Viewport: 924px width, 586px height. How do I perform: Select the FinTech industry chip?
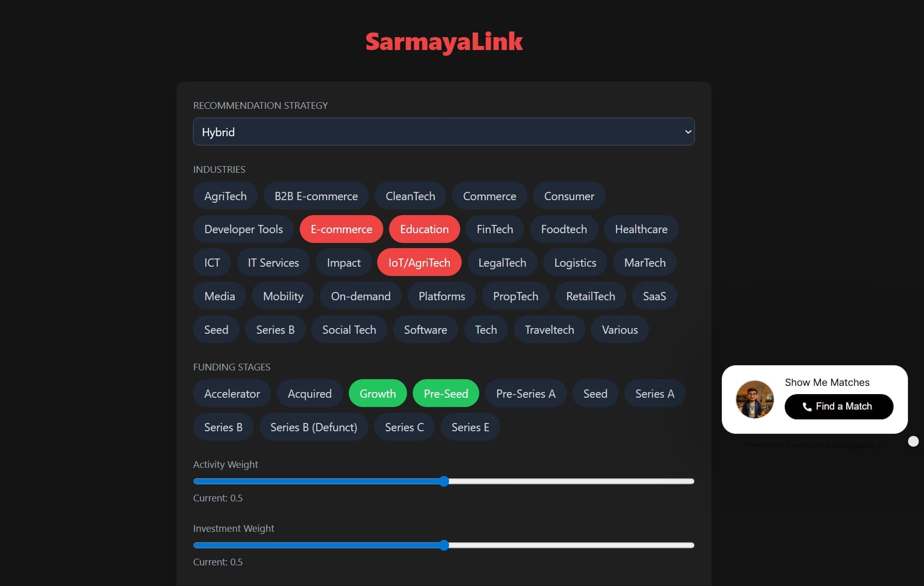[x=495, y=229]
